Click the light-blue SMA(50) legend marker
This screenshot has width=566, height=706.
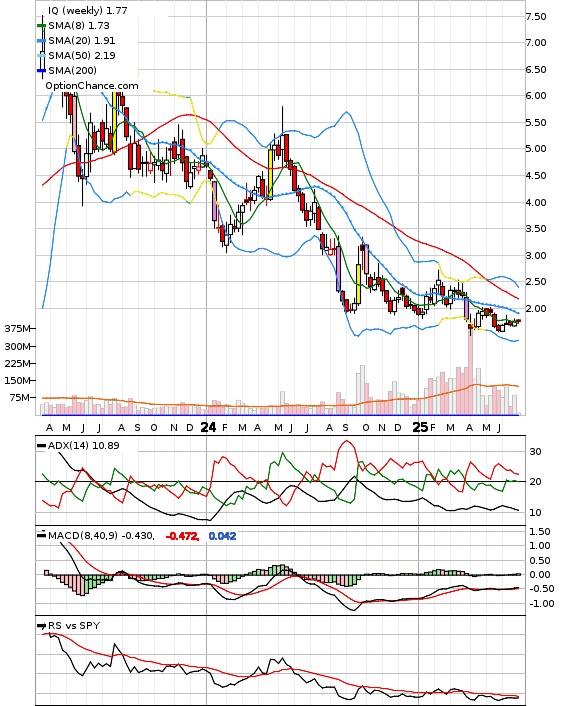[41, 56]
